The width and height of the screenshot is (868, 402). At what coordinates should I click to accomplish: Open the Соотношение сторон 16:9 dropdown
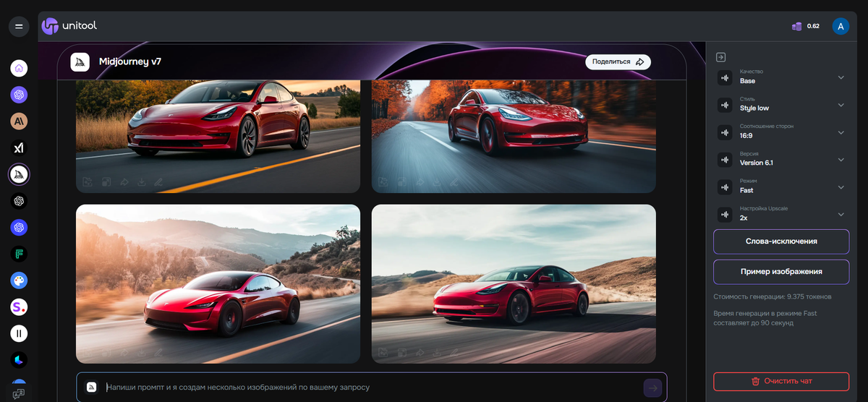pos(781,132)
